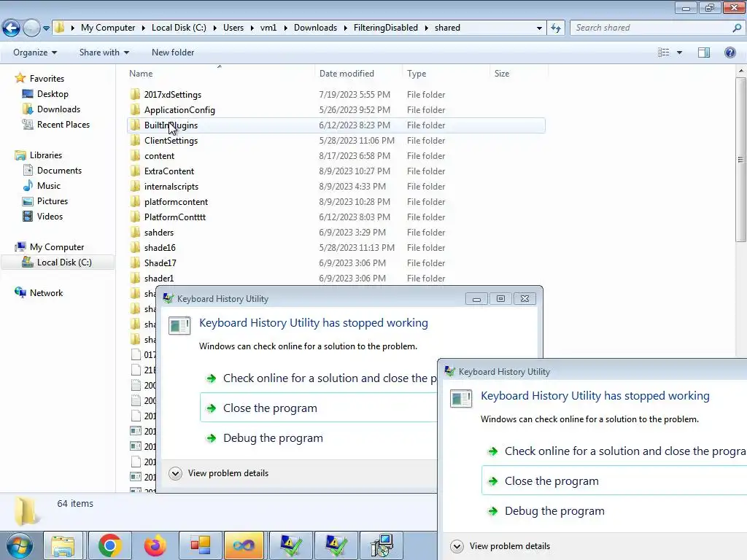Select FilteringDisabled breadcrumb segment

pos(386,28)
